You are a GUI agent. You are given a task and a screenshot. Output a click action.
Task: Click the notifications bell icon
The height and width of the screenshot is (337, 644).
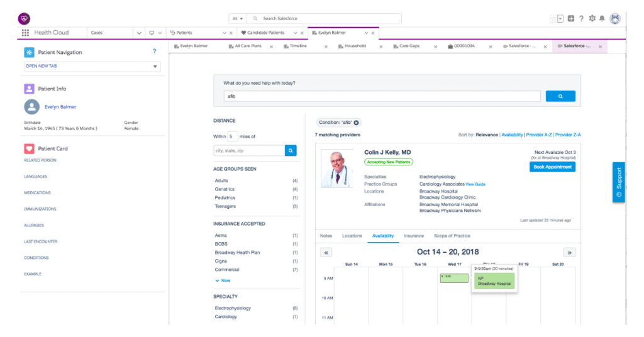[602, 19]
